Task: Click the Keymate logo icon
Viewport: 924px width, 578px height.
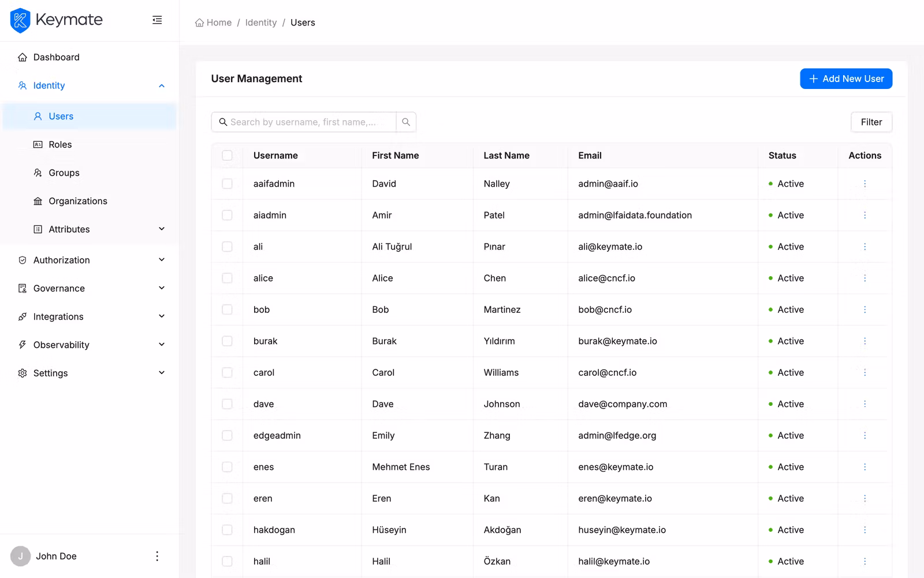Action: (x=20, y=20)
